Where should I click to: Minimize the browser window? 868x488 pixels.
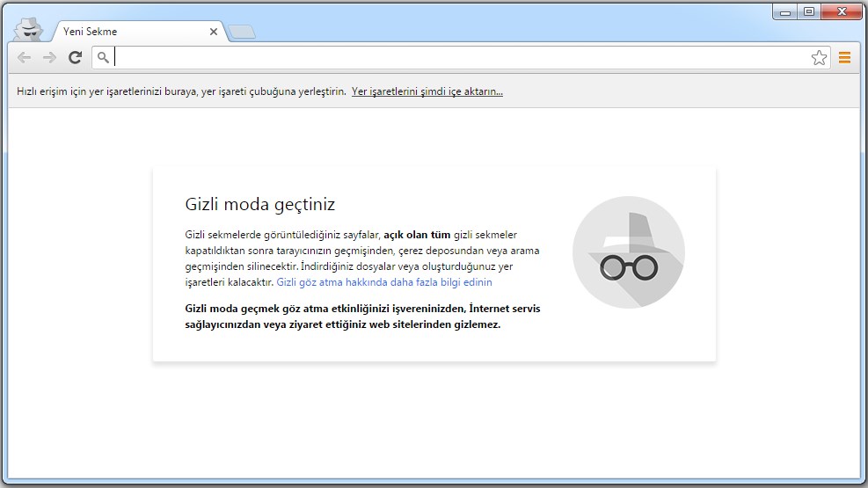785,11
